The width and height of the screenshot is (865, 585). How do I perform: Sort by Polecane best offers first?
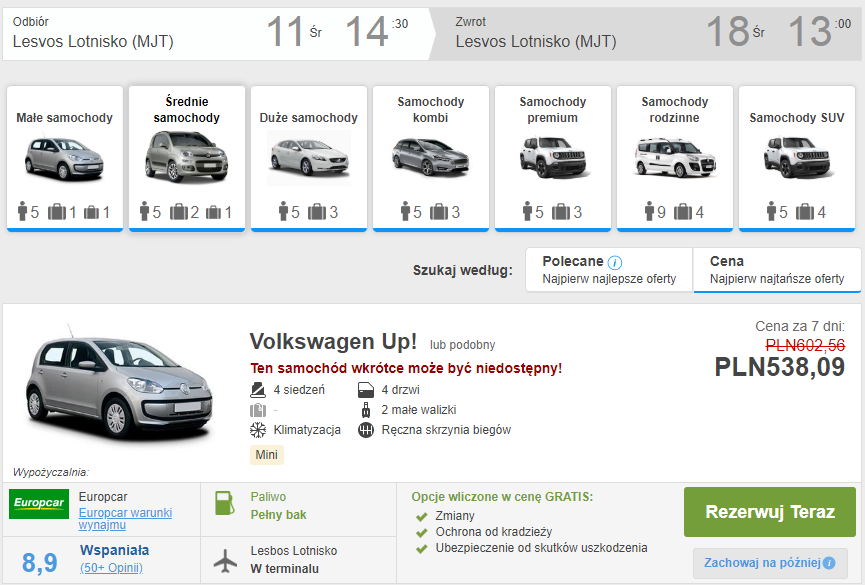609,270
